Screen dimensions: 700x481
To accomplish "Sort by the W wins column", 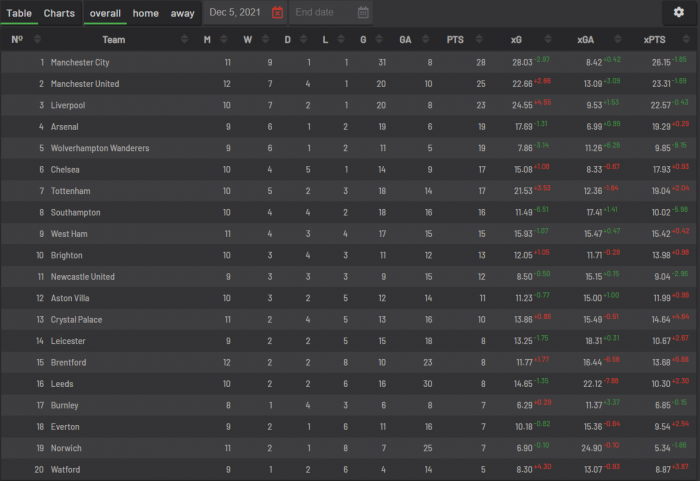I will tap(248, 39).
